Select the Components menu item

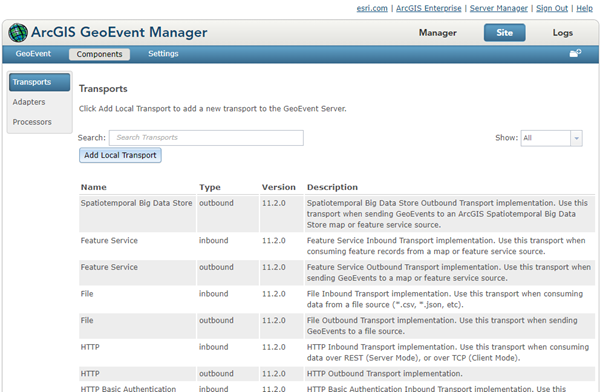[x=99, y=54]
